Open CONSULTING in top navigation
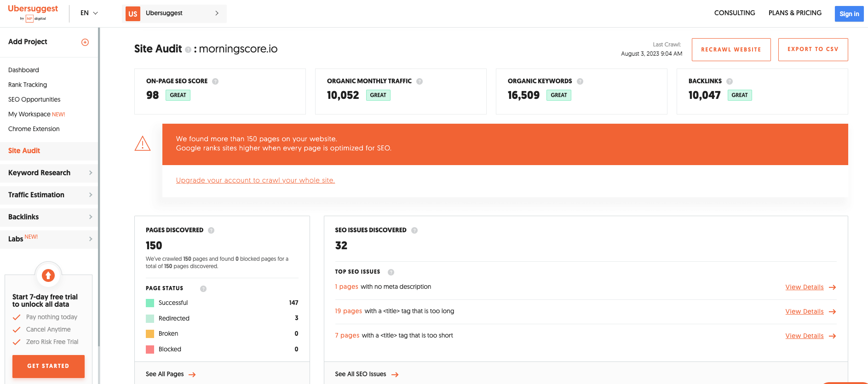Viewport: 868px width, 384px height. (x=735, y=13)
